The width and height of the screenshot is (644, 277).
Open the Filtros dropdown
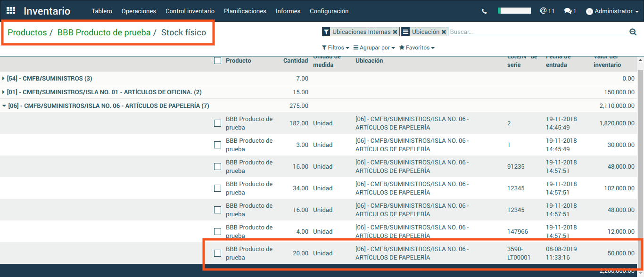click(x=335, y=48)
